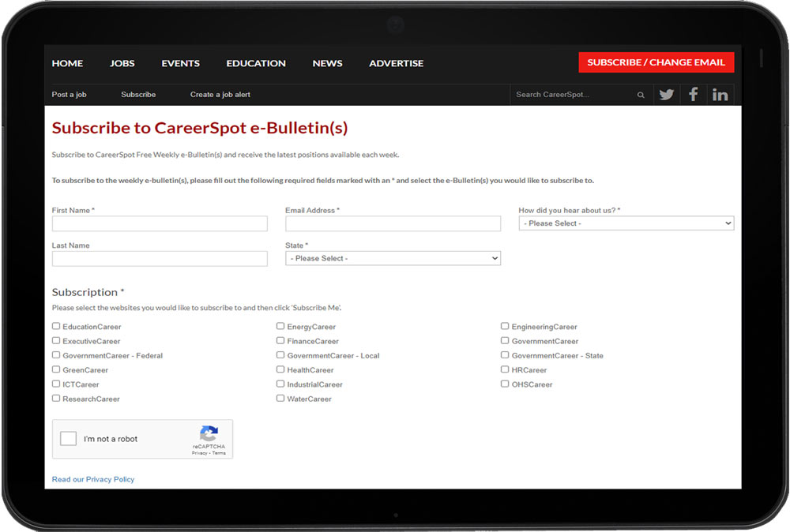Select the GovernmentCareer checkbox
The image size is (790, 532).
[505, 341]
